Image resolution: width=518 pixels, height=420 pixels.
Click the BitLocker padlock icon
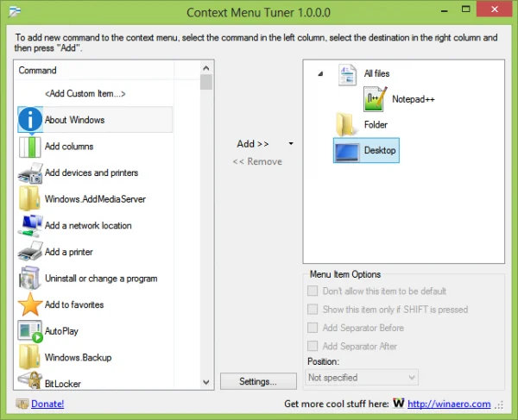click(30, 381)
